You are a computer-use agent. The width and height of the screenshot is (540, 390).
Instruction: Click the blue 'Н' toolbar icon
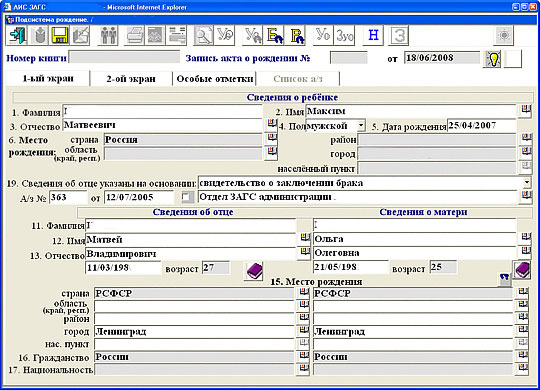(x=373, y=35)
